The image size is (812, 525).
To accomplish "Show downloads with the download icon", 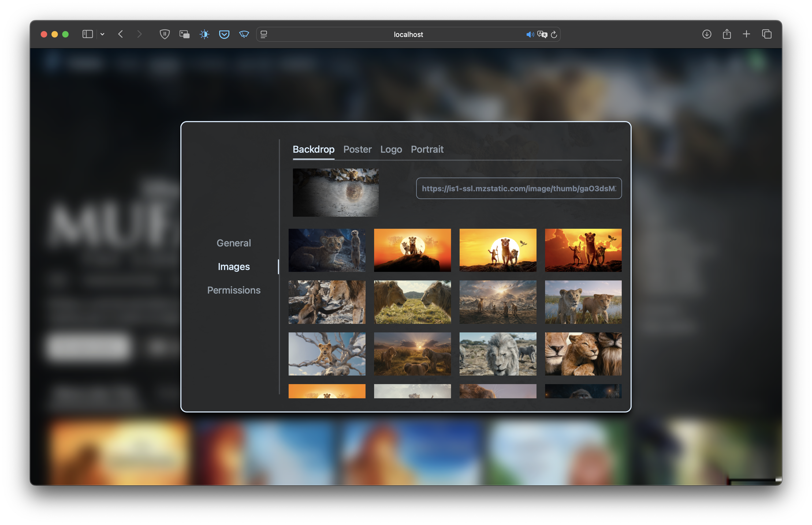I will coord(707,34).
